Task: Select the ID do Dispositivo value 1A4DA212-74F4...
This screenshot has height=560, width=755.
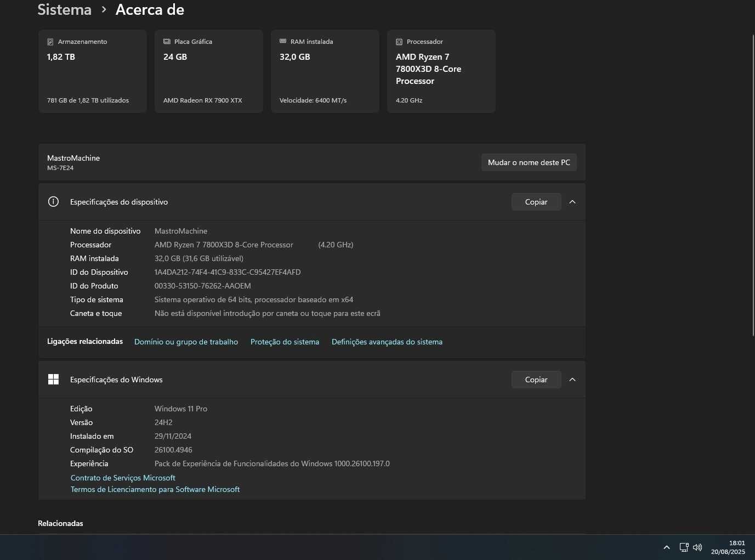Action: (228, 272)
